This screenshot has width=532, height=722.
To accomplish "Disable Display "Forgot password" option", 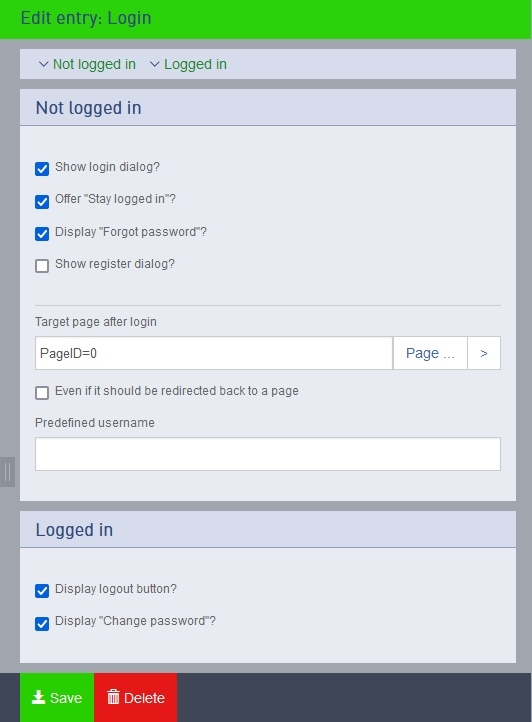I will 42,233.
